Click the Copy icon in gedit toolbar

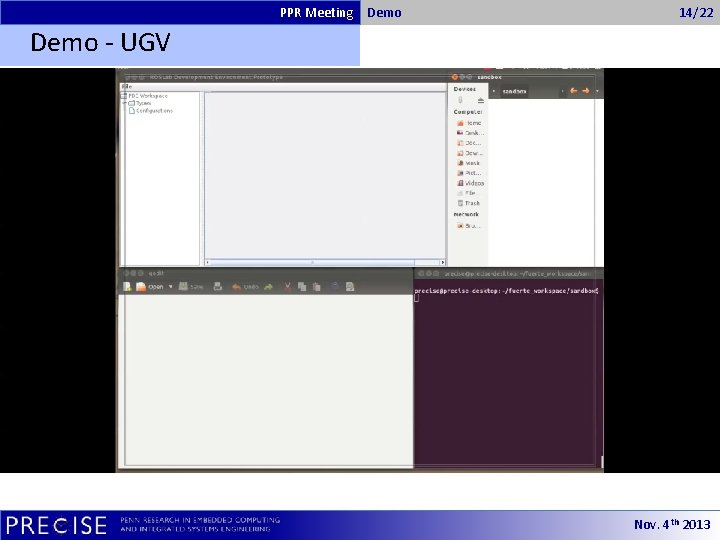coord(302,287)
